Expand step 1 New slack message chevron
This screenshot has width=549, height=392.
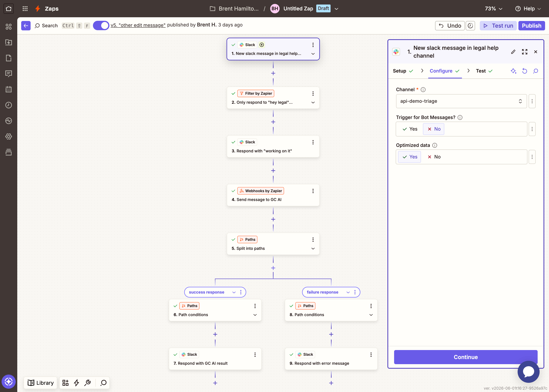coord(313,54)
